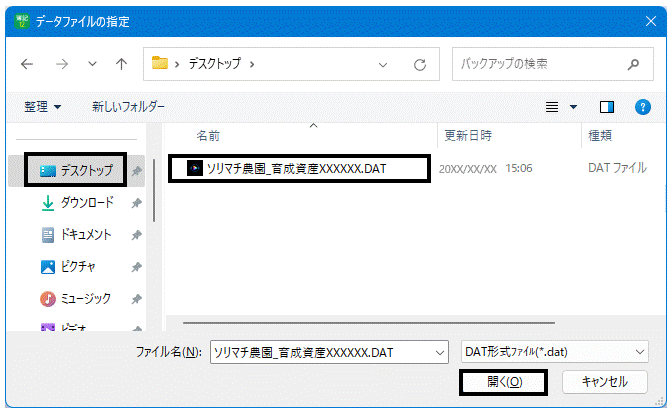Select デスクトップ in the sidebar

coord(76,171)
